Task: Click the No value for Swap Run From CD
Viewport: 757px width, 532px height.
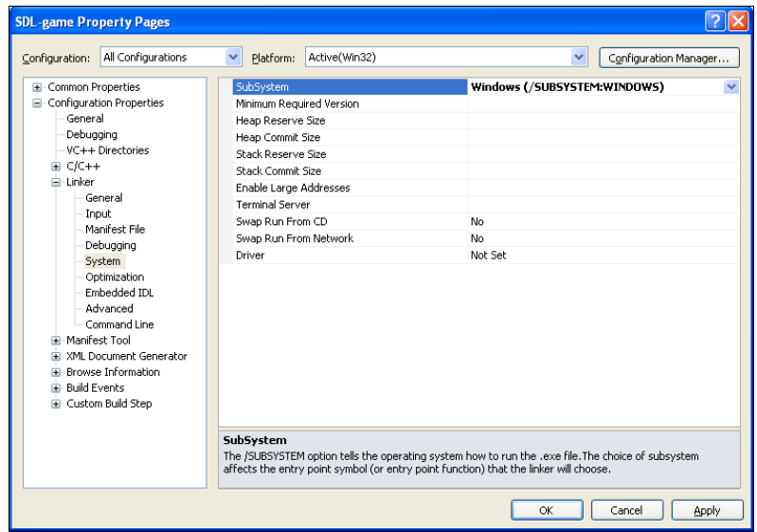Action: click(477, 222)
